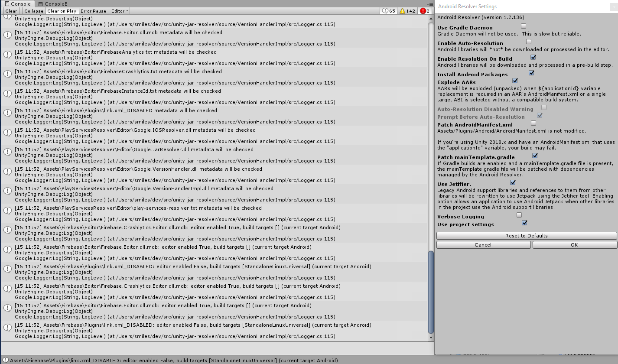Screen dimensions: 618x364
Task: Disable the Explode AARs checkbox
Action: click(515, 80)
